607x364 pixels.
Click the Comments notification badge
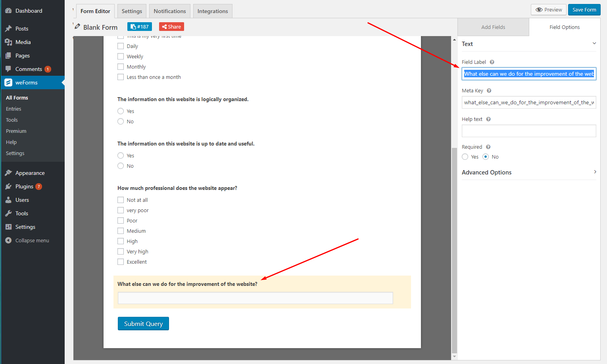click(x=48, y=69)
